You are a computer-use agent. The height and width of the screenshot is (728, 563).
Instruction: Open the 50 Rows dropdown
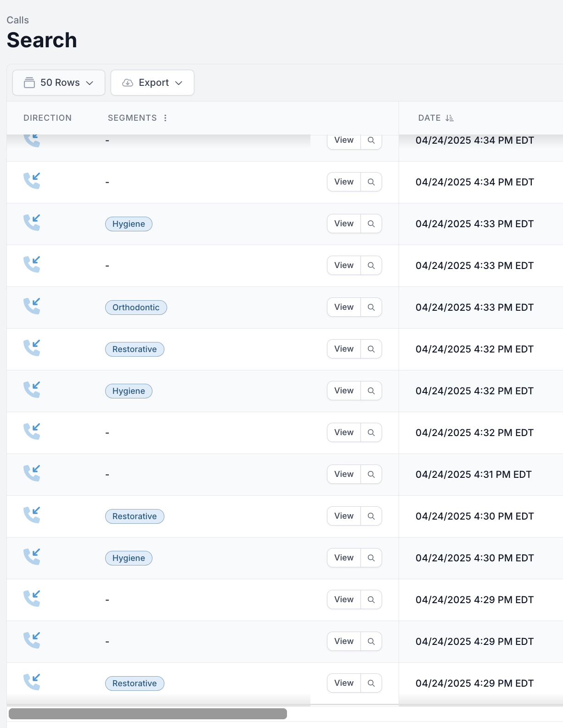59,83
